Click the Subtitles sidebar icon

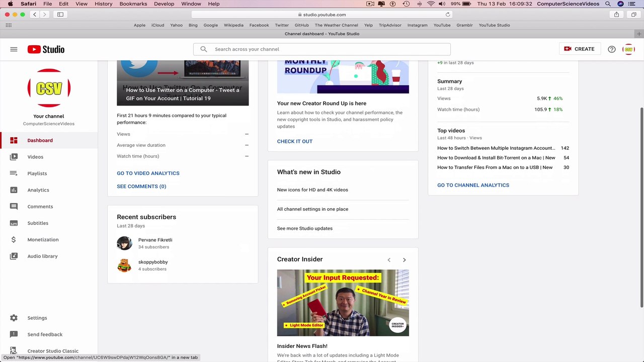pyautogui.click(x=14, y=223)
